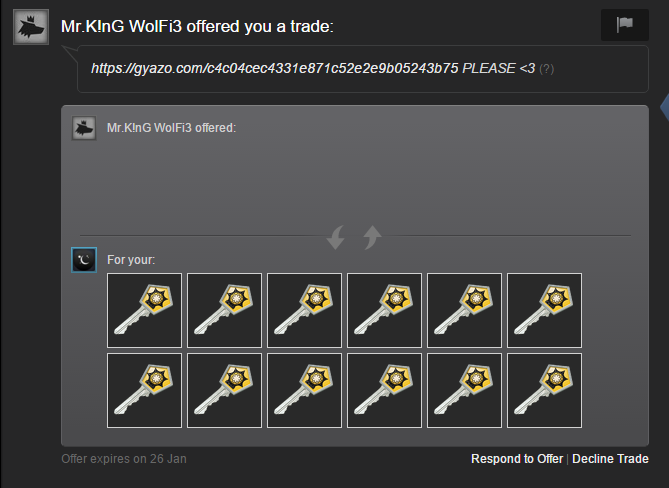Select the fourth key in the bottom row

(384, 390)
